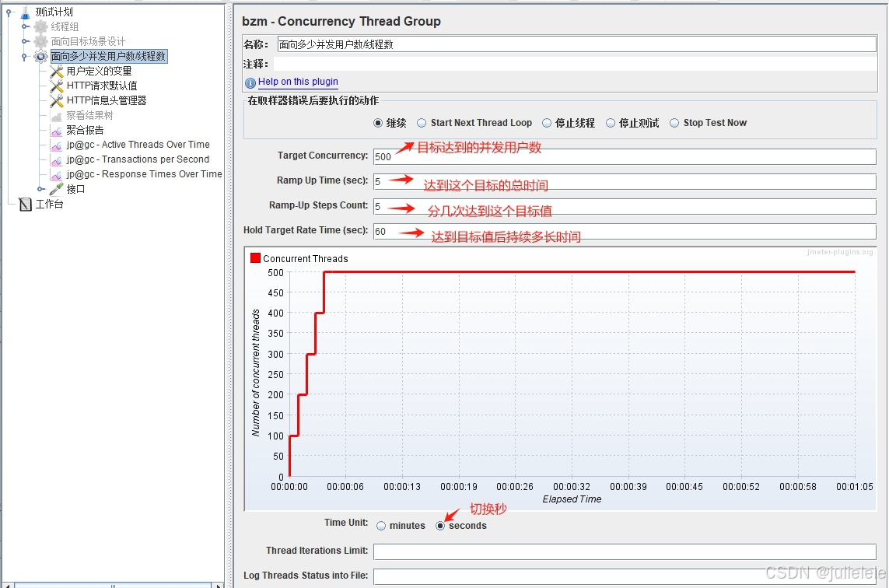
Task: Click the pipette icon beside 接口
Action: tap(56, 189)
